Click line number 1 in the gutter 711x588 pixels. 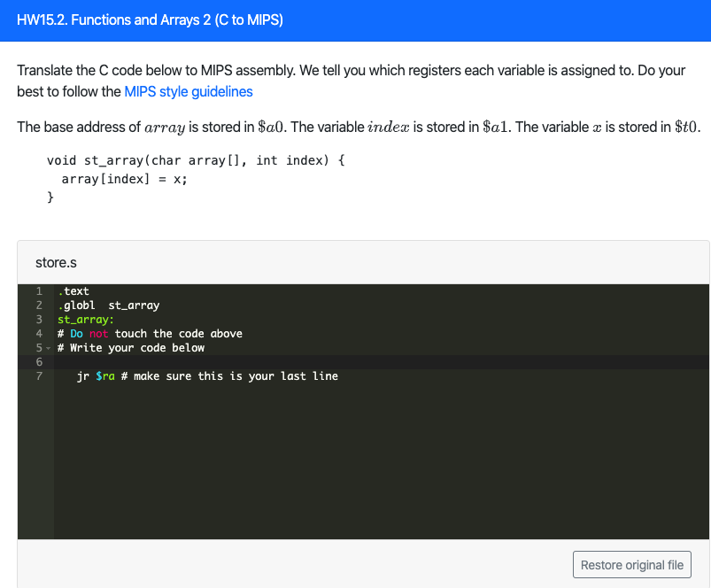(x=39, y=291)
